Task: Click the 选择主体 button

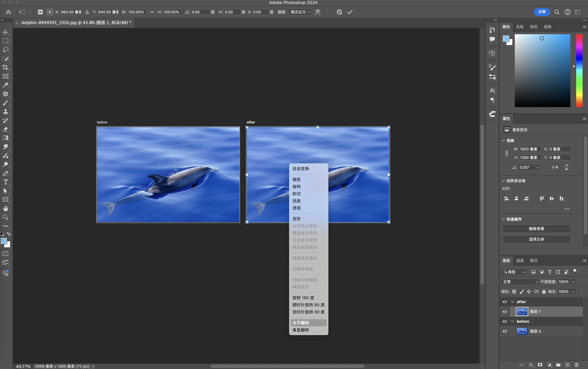Action: [536, 239]
